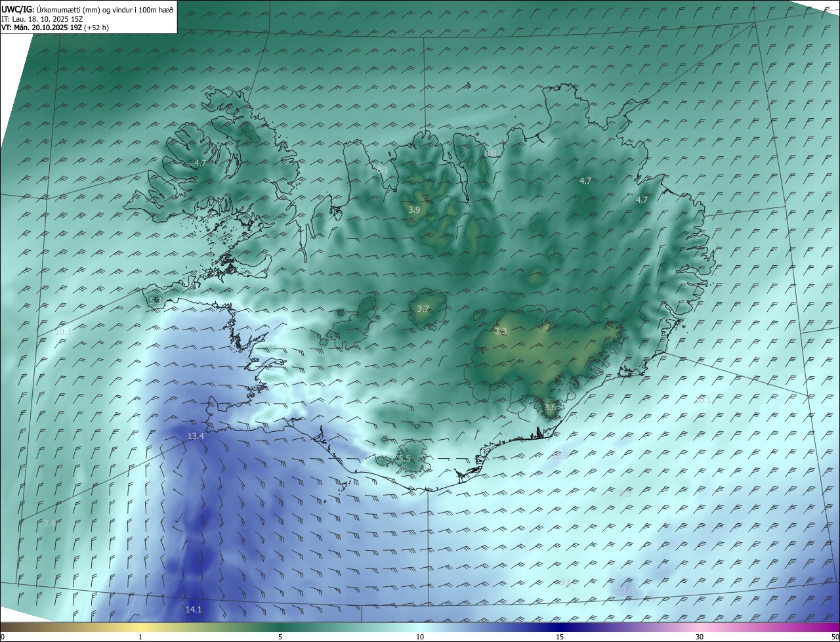This screenshot has height=642, width=840.
Task: Click the 3.7 value label on the map
Action: tap(423, 309)
